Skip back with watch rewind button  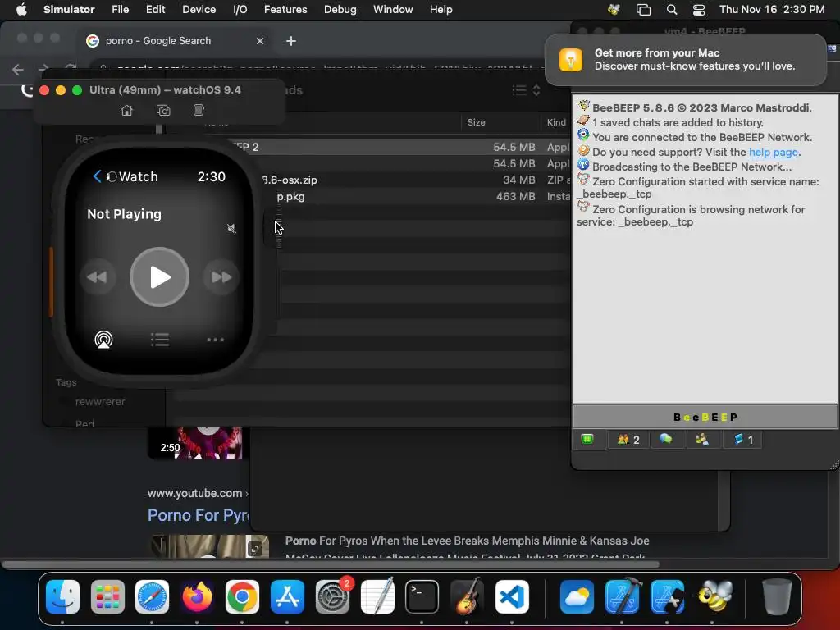97,277
